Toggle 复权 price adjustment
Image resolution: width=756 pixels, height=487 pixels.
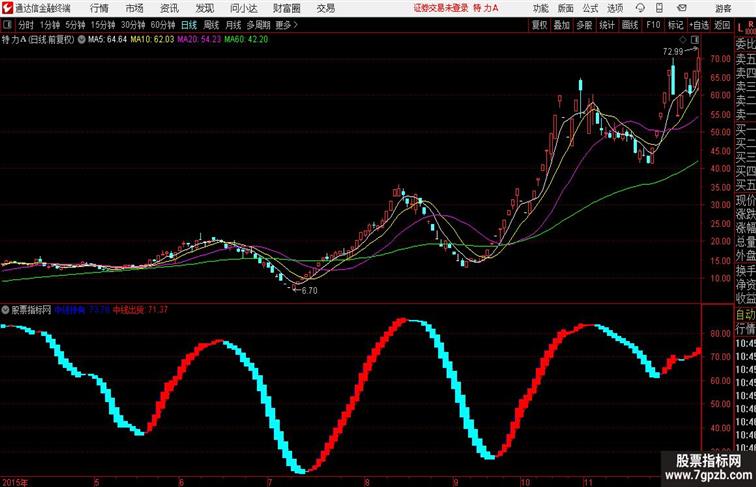click(x=540, y=25)
